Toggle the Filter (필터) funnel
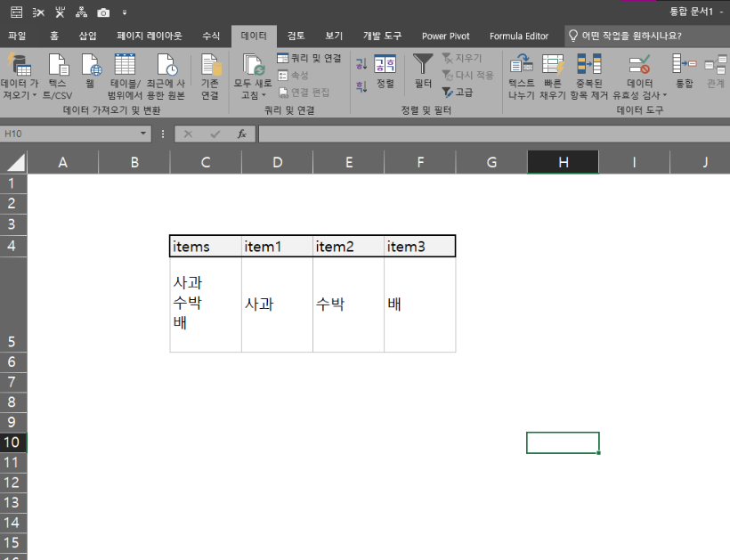The height and width of the screenshot is (560, 730). (x=423, y=70)
